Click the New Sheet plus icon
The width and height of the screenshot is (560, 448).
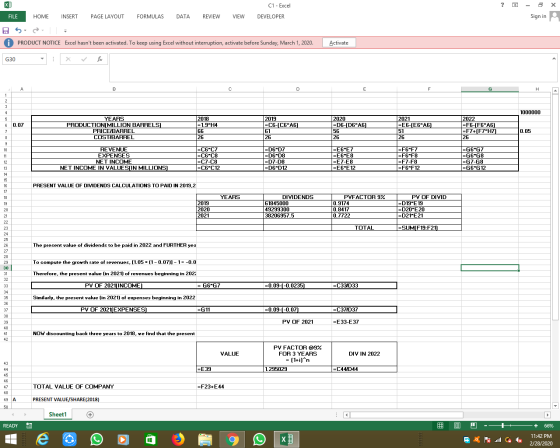click(x=90, y=414)
